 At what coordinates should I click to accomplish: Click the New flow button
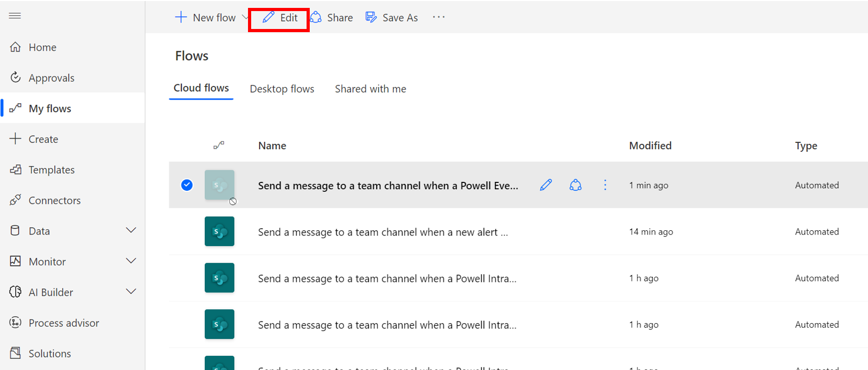[205, 17]
